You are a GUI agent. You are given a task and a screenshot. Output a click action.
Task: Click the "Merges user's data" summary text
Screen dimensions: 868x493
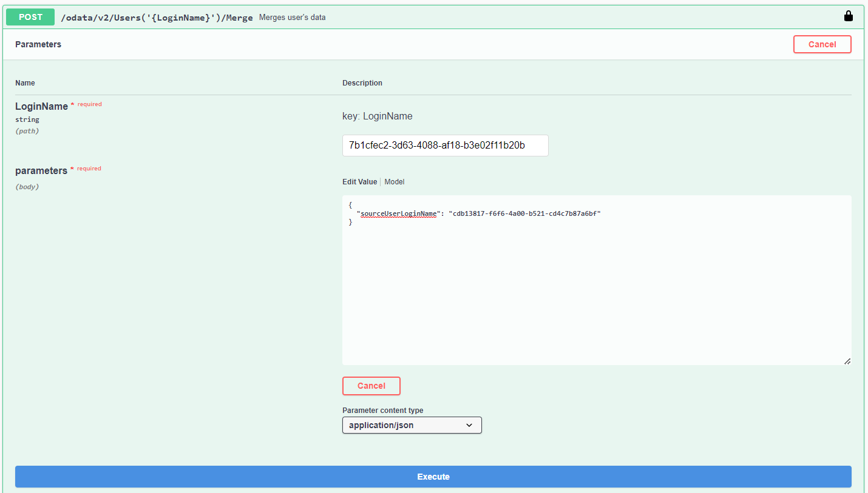pos(292,18)
